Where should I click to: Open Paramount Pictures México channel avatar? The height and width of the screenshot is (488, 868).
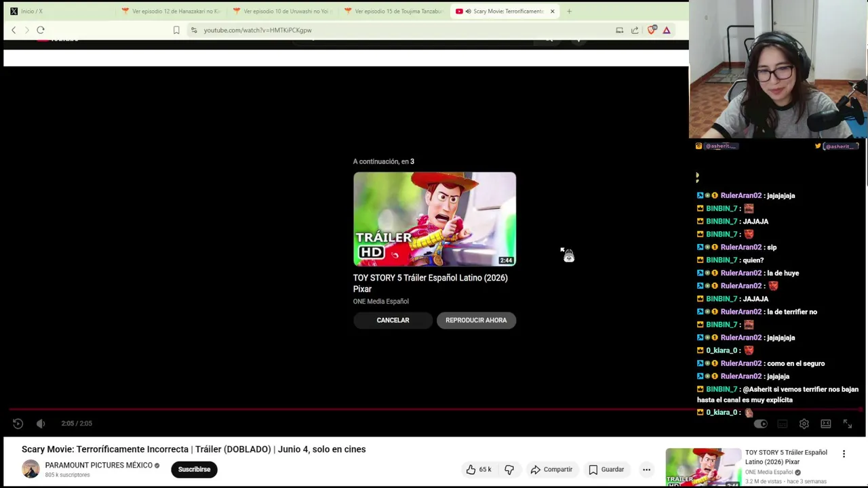(31, 469)
